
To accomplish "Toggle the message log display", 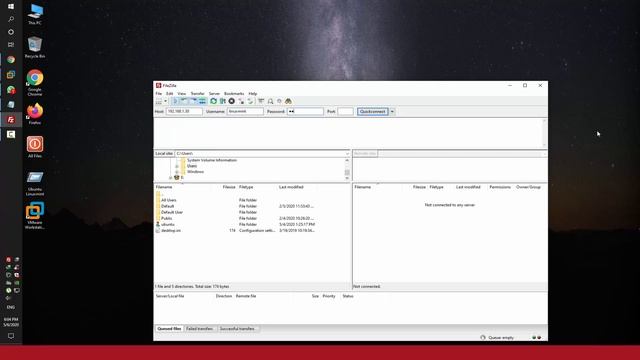I will click(x=175, y=101).
